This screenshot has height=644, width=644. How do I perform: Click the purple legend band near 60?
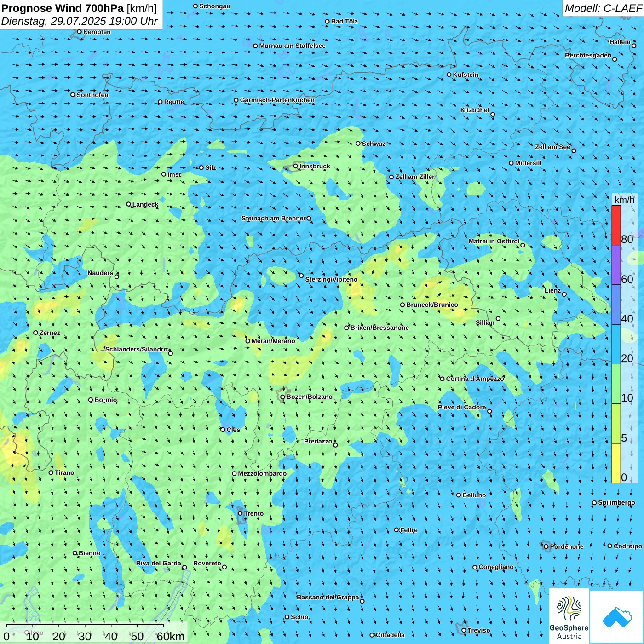[616, 265]
